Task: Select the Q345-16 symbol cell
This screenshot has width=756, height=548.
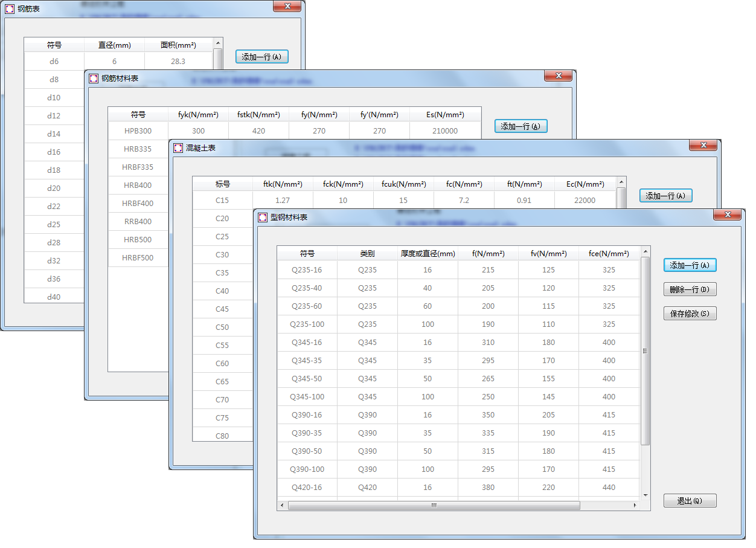Action: (307, 343)
